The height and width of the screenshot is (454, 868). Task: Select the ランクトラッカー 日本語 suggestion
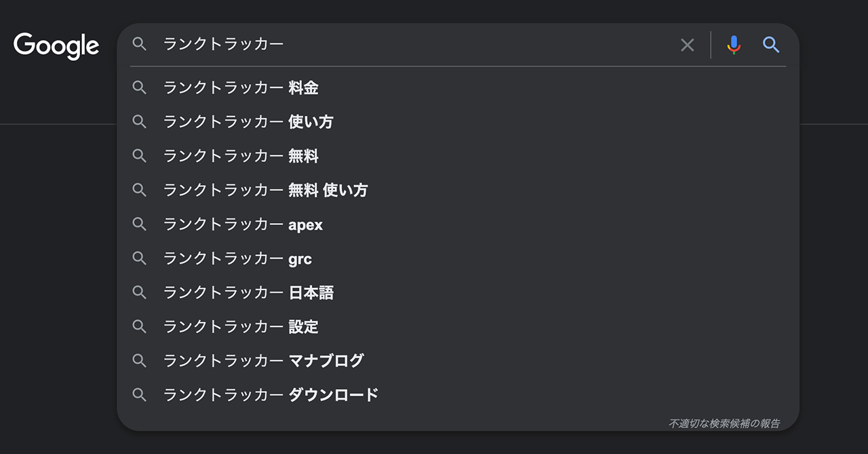click(248, 293)
